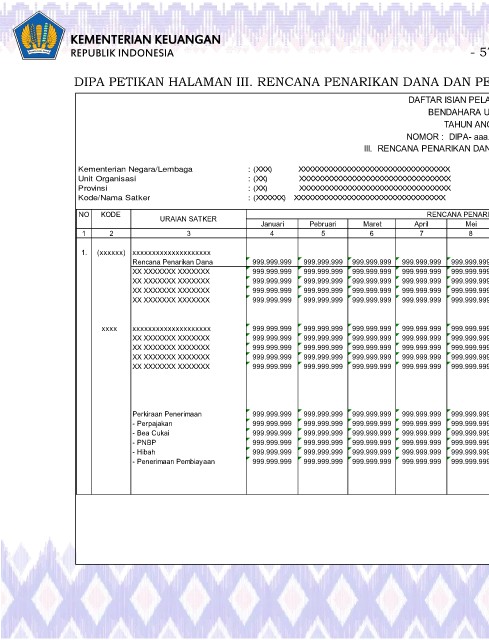Click the '- Perpajakan' row label

tap(152, 424)
